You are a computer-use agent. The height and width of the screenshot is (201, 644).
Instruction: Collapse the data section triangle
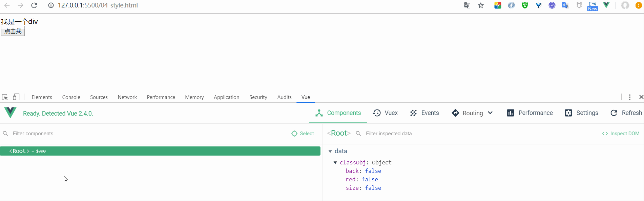pos(330,151)
